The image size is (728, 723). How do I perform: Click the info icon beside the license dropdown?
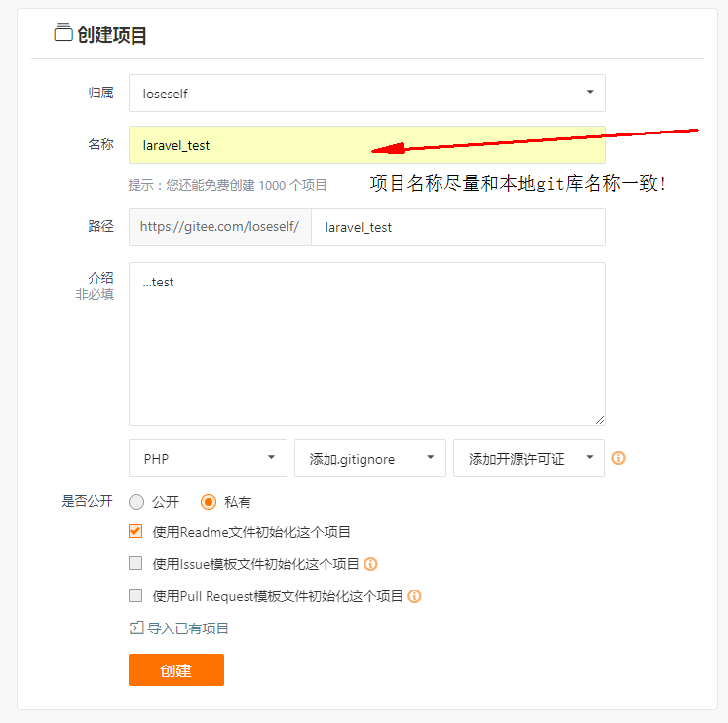[x=618, y=458]
